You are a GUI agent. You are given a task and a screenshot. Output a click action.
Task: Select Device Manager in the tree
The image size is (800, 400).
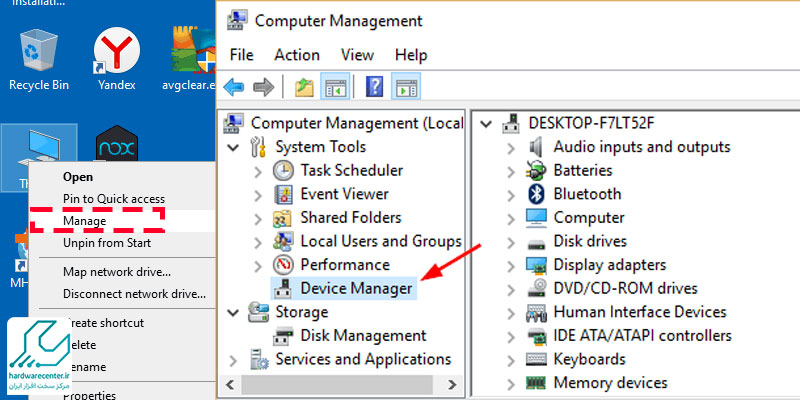pos(356,289)
